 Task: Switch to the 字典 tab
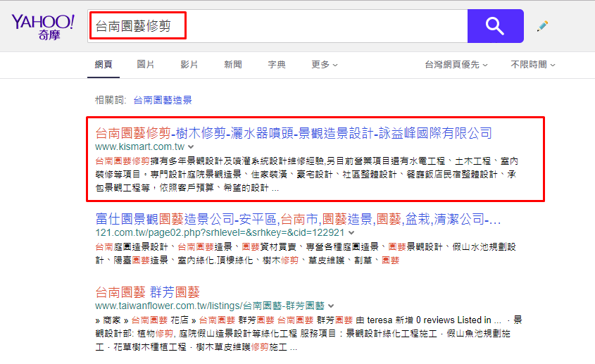tap(276, 65)
